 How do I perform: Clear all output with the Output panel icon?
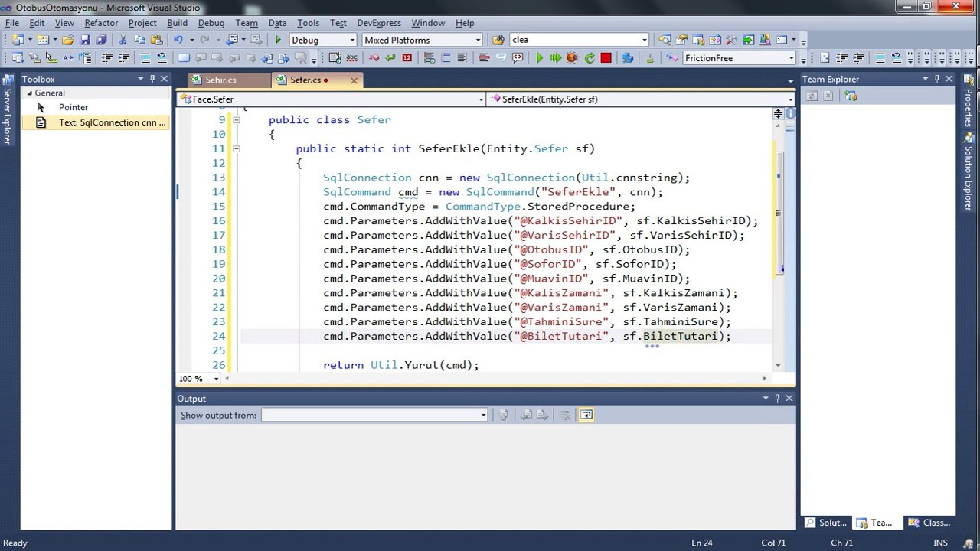coord(565,415)
